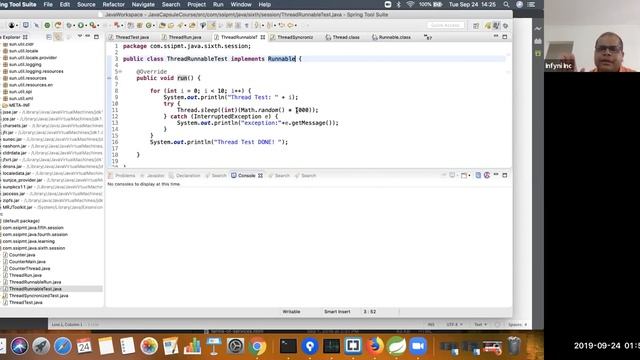Click the Runnable identifier in editor
The width and height of the screenshot is (640, 360).
point(282,59)
